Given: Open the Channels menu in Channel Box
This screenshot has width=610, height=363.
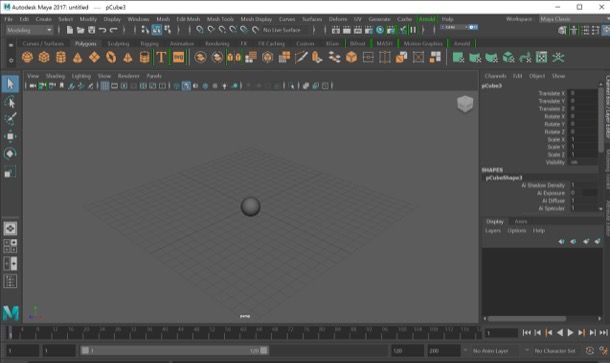Looking at the screenshot, I should click(x=495, y=76).
